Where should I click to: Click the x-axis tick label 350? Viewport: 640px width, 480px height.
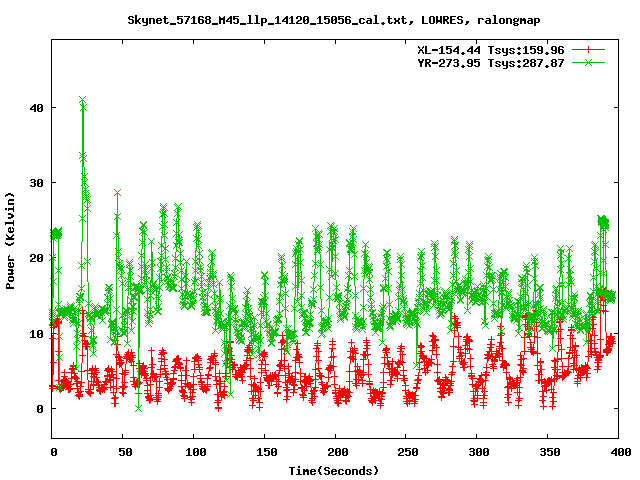(x=550, y=452)
